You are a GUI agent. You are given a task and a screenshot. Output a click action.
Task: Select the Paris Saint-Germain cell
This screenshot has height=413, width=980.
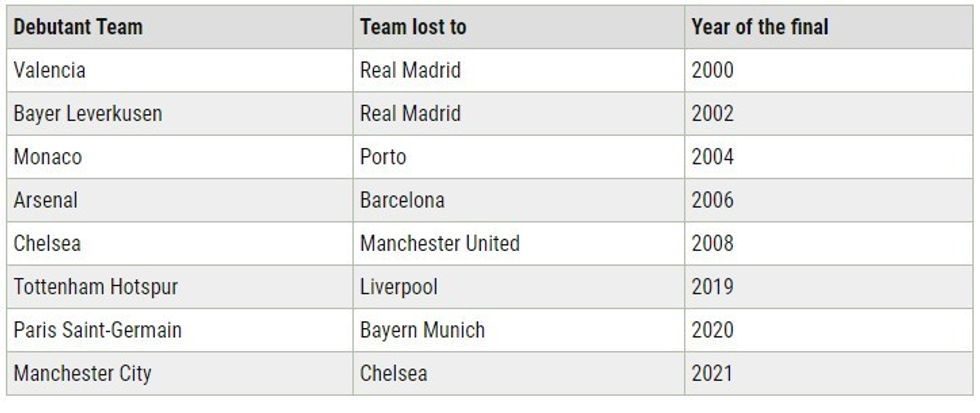pos(98,330)
